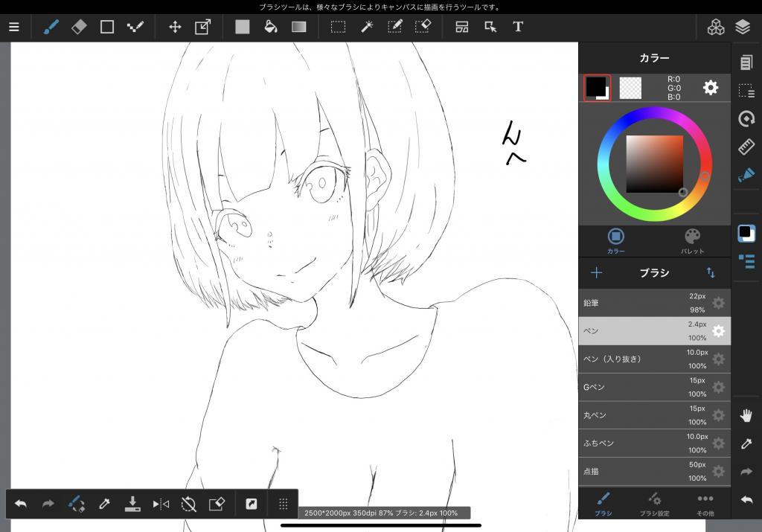The height and width of the screenshot is (532, 762).
Task: Switch to the ブラシ設定 tab
Action: [x=654, y=502]
